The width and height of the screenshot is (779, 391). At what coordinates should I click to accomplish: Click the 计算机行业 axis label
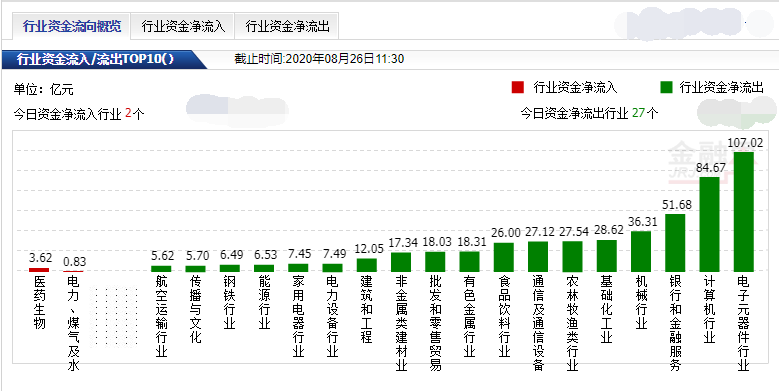[x=709, y=310]
